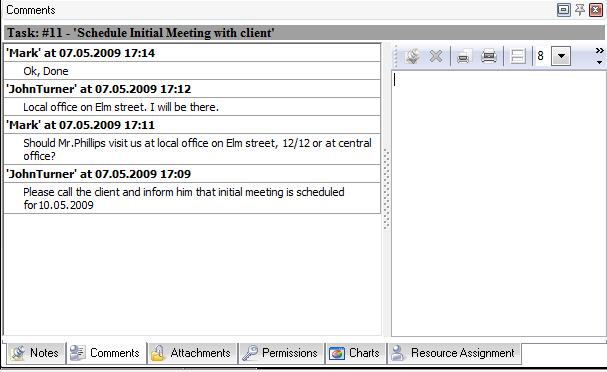
Task: Click in the new comment text area
Action: [499, 203]
